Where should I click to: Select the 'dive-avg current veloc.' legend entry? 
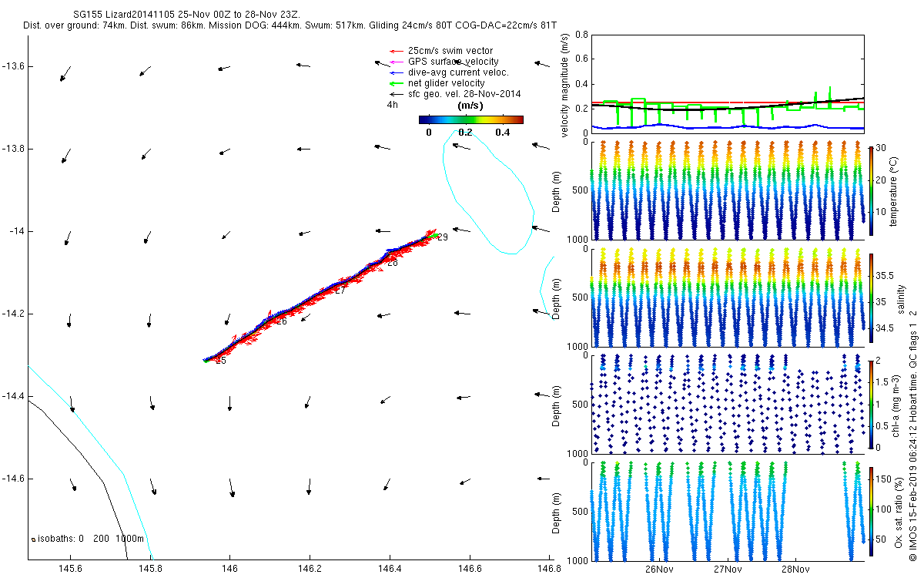click(458, 72)
